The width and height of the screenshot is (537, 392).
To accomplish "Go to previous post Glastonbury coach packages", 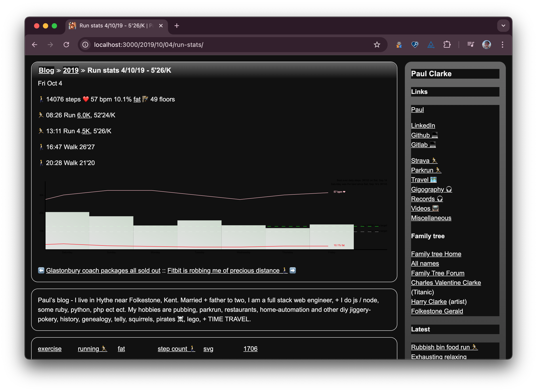I will click(x=103, y=270).
